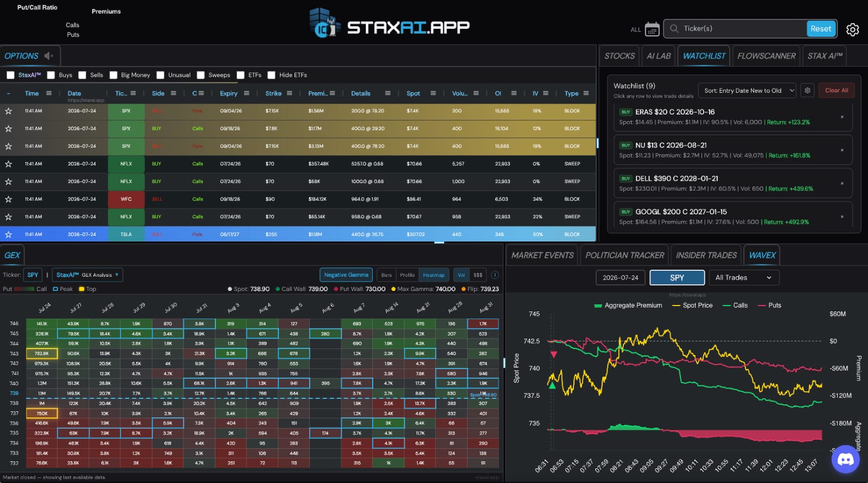The image size is (868, 483).
Task: Click the GEX info icon
Action: [495, 275]
